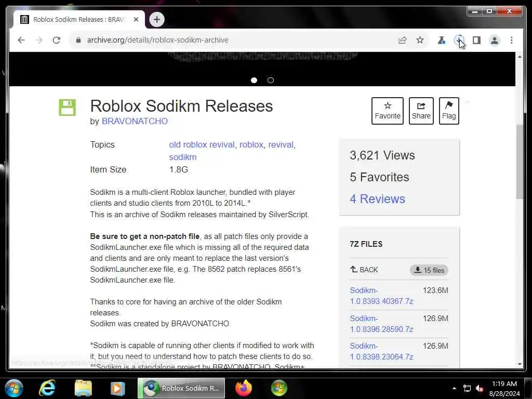Show hidden tray icons arrow
This screenshot has width=532, height=399.
(x=454, y=388)
